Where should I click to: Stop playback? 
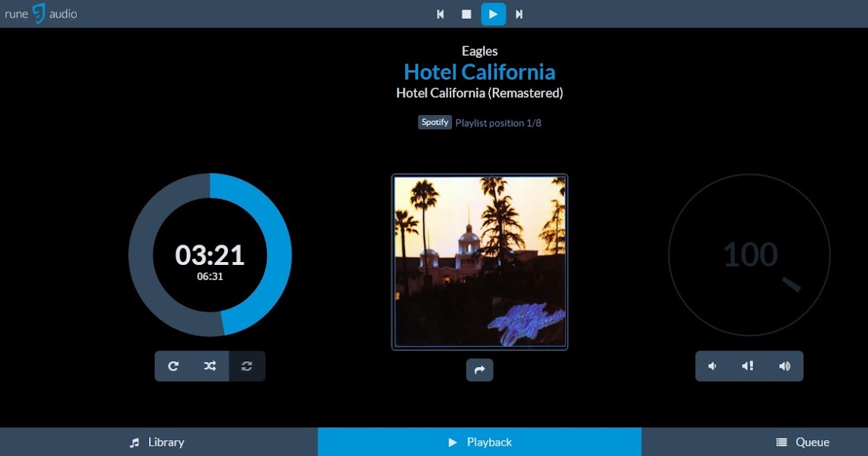tap(467, 14)
